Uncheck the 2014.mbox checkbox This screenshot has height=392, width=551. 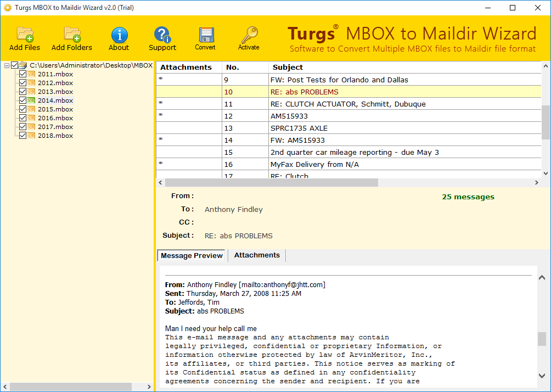(x=23, y=100)
